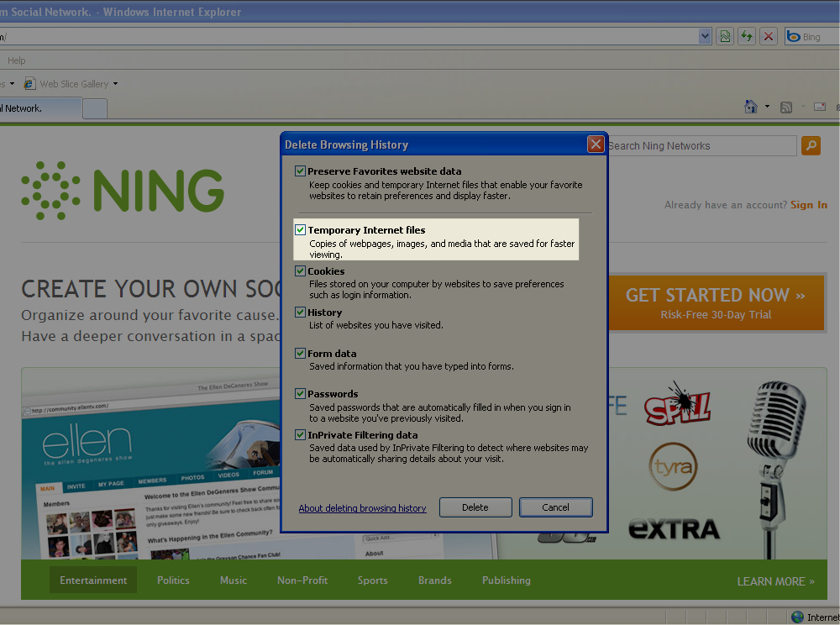Click the 'CREATE YOUR OWN SOC' headline text

pos(151,289)
